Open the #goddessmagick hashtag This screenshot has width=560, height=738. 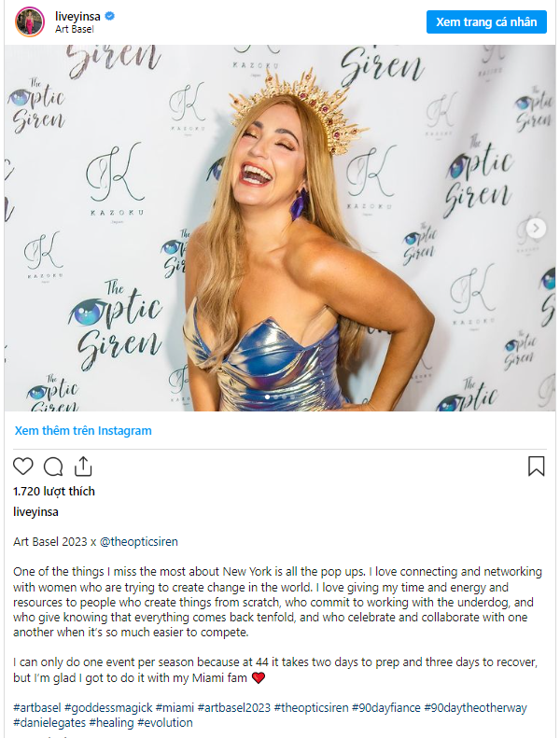(108, 707)
